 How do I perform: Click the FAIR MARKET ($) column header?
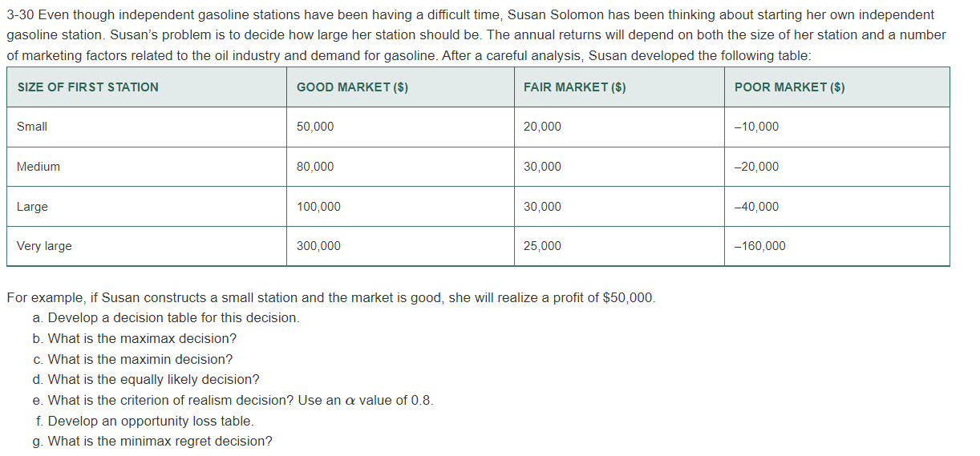point(574,87)
